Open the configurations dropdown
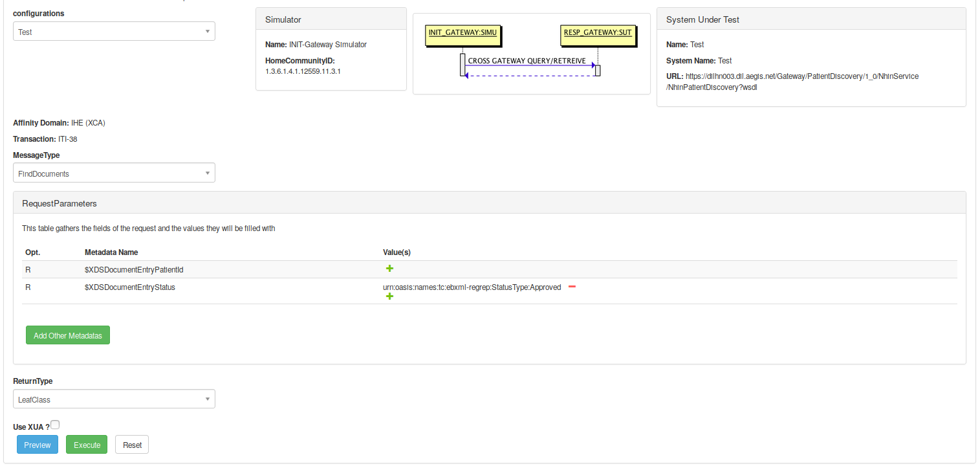The height and width of the screenshot is (468, 980). coord(114,31)
